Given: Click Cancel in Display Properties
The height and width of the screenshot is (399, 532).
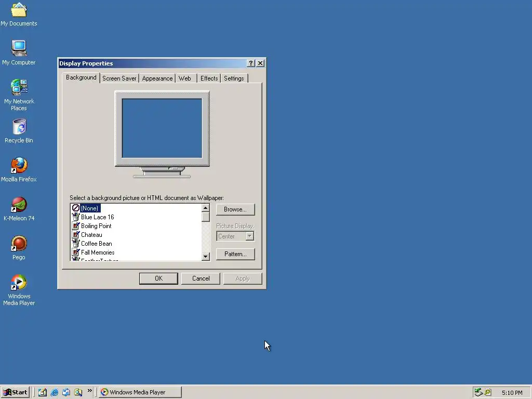Looking at the screenshot, I should 201,278.
